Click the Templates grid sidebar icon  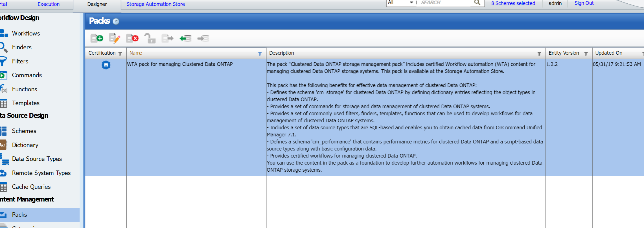click(3, 103)
